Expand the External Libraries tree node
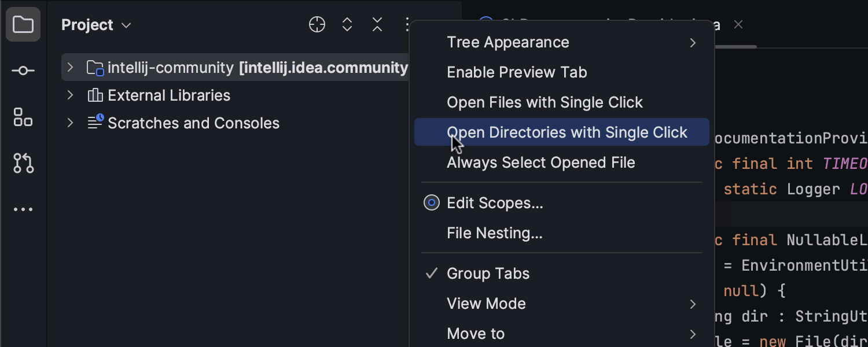 click(70, 95)
